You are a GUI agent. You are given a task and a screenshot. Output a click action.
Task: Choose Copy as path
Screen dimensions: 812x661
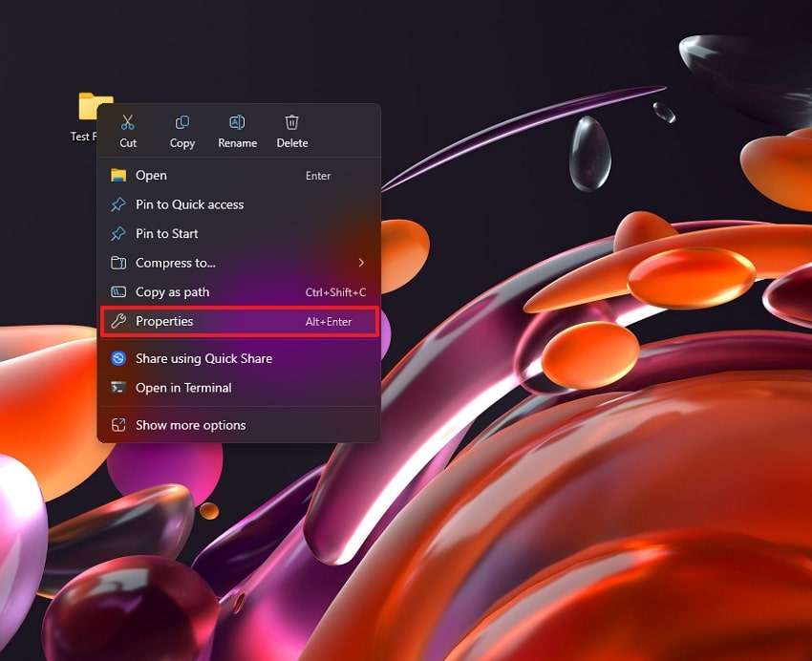click(x=239, y=292)
